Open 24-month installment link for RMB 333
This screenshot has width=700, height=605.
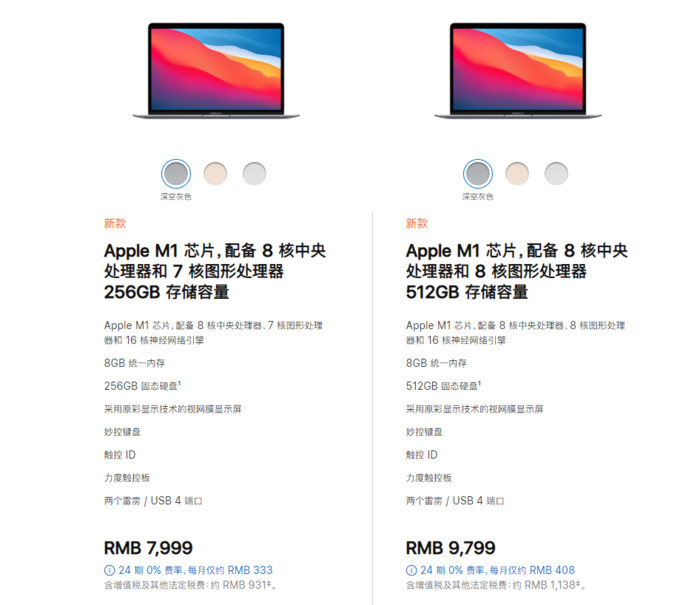pyautogui.click(x=196, y=570)
